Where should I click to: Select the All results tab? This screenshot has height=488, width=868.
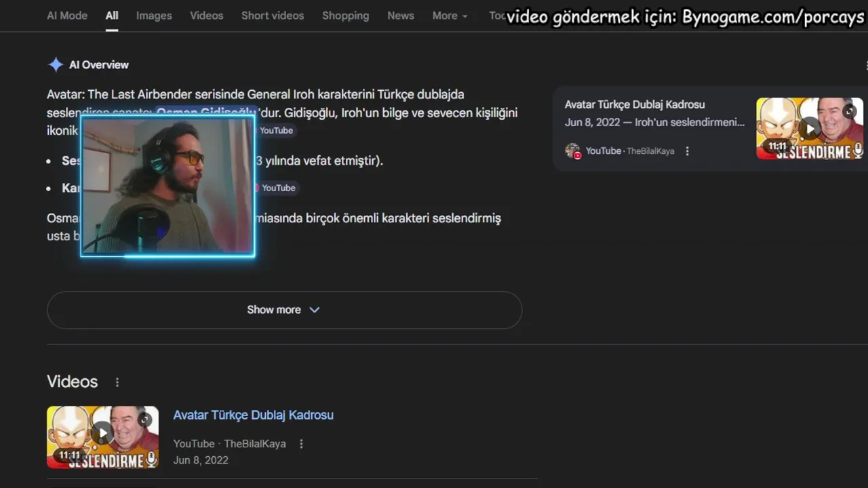(112, 16)
